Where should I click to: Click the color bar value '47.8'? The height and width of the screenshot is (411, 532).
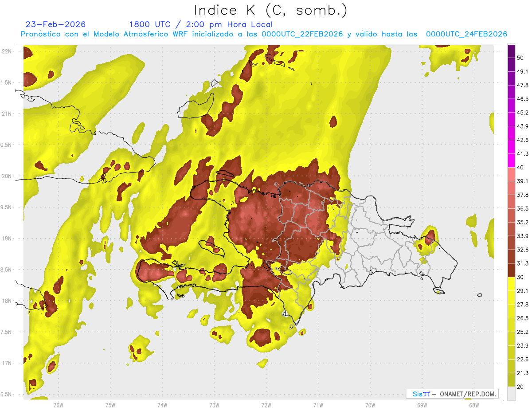523,85
